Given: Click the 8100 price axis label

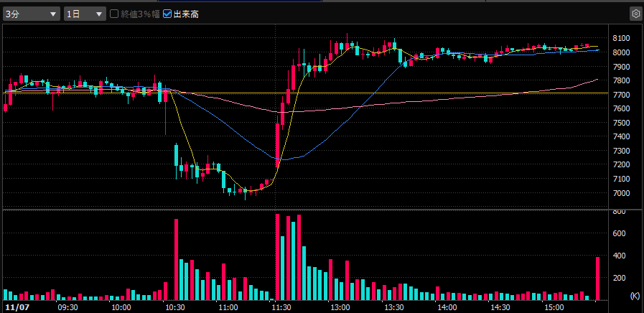Looking at the screenshot, I should [622, 38].
